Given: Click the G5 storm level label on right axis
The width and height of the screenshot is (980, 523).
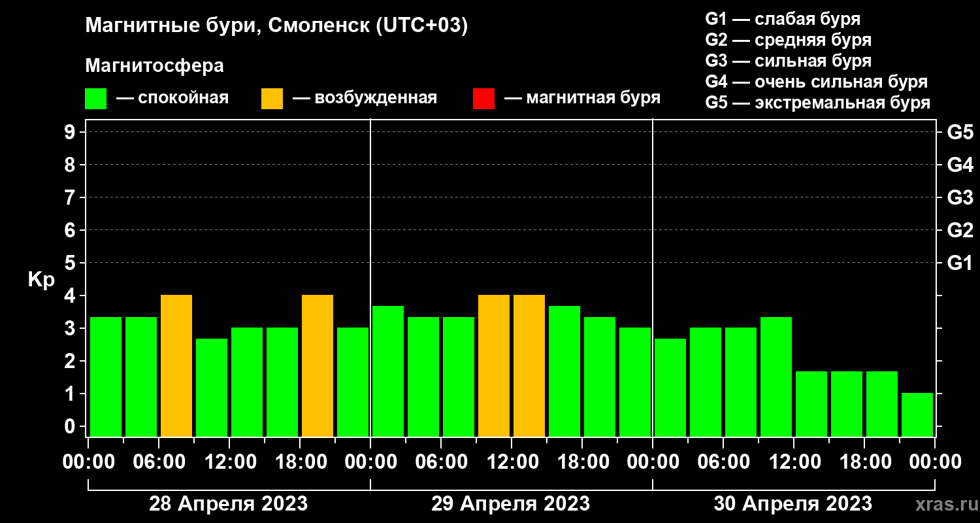Looking at the screenshot, I should (x=960, y=132).
